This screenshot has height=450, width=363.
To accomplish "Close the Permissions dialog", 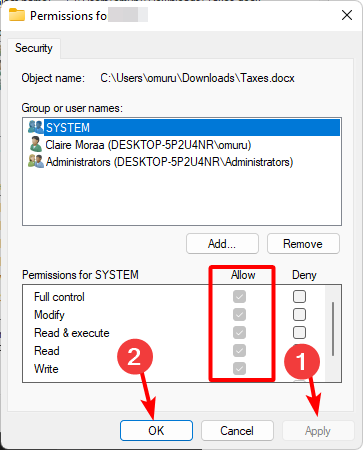I will coord(347,15).
